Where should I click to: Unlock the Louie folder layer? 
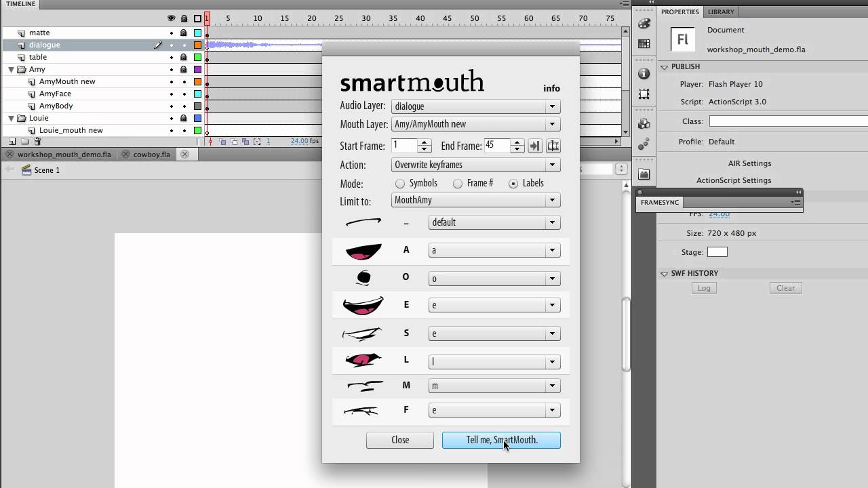(x=184, y=118)
